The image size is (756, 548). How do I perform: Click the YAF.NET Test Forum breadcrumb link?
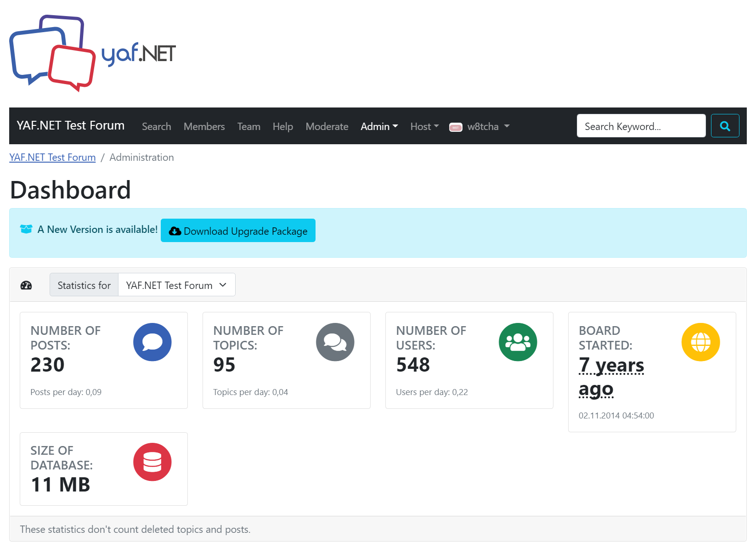point(52,157)
